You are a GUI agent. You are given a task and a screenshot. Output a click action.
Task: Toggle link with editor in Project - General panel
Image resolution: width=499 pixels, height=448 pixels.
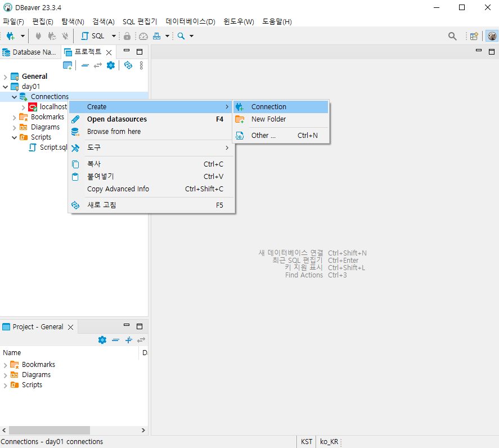click(141, 340)
